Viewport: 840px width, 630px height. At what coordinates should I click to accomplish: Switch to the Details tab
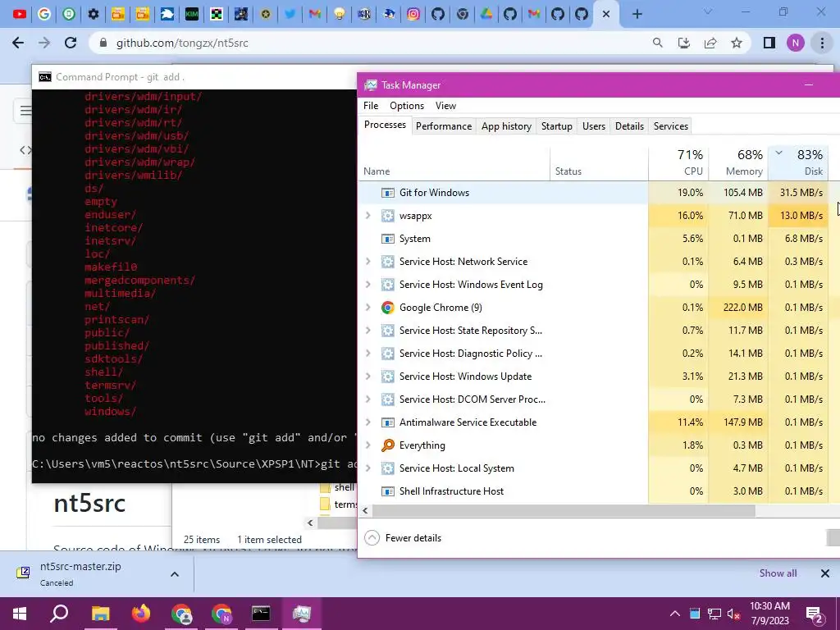(629, 126)
